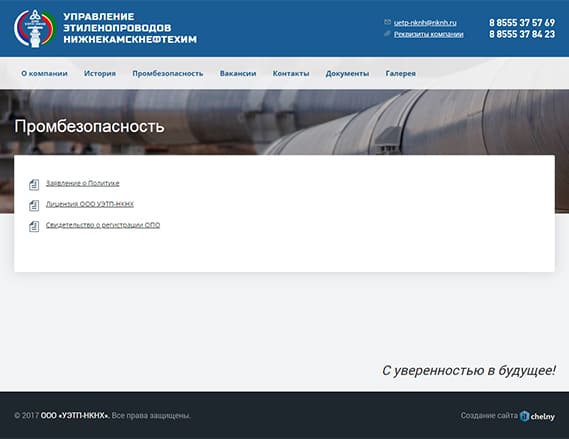Click the company logo emblem
Viewport: 569px width, 439px height.
(x=34, y=28)
